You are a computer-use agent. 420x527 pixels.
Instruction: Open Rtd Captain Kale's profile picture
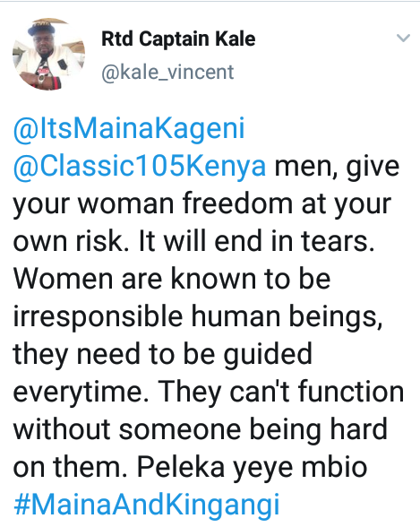[x=49, y=54]
